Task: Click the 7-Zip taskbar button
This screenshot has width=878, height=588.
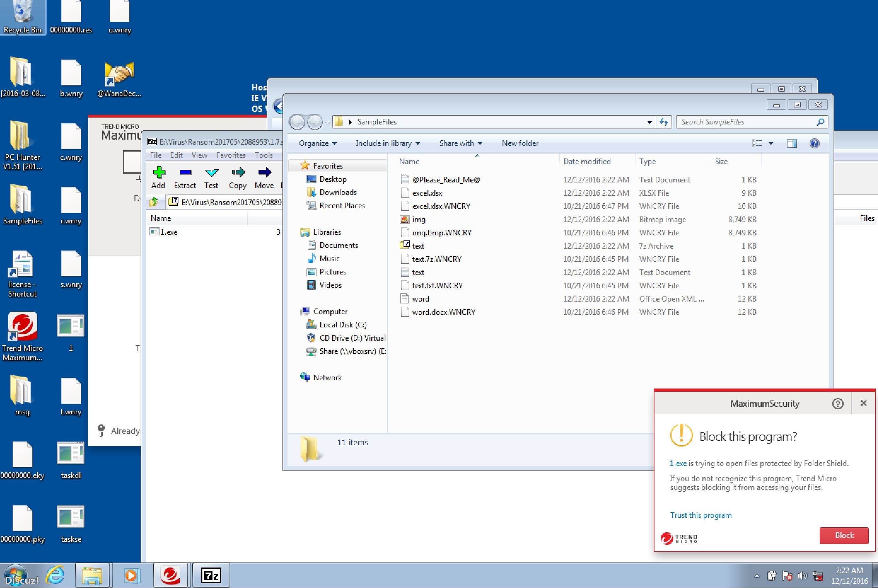Action: (211, 575)
